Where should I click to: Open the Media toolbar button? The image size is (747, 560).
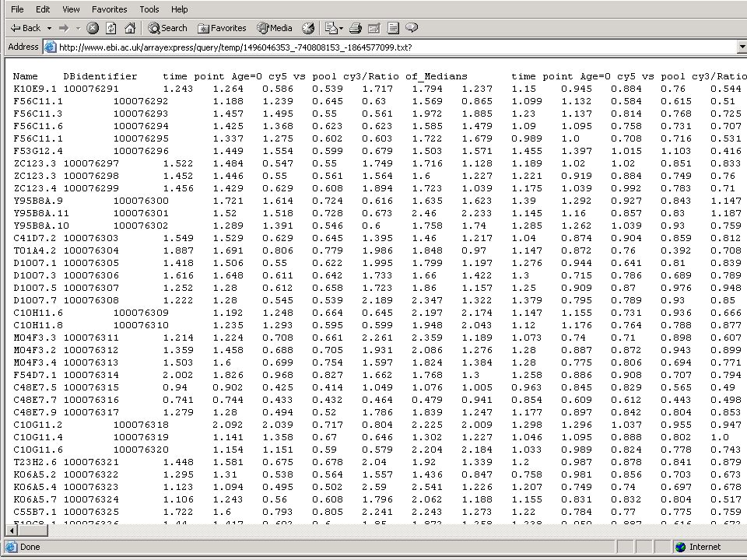pyautogui.click(x=275, y=28)
